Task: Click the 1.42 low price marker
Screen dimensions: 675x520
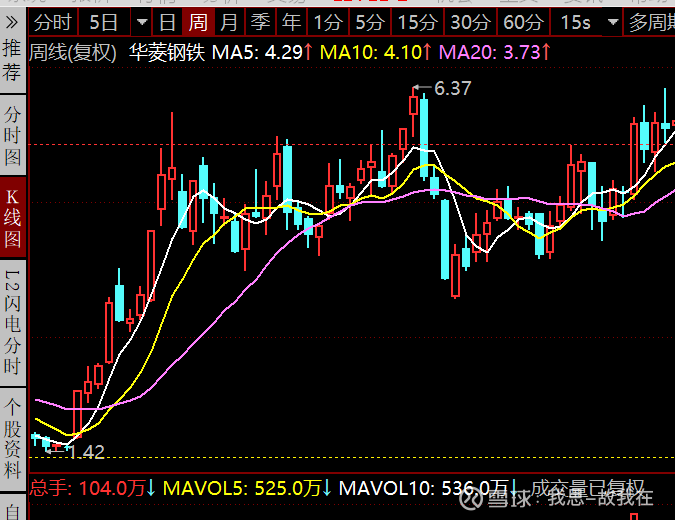Action: 87,452
